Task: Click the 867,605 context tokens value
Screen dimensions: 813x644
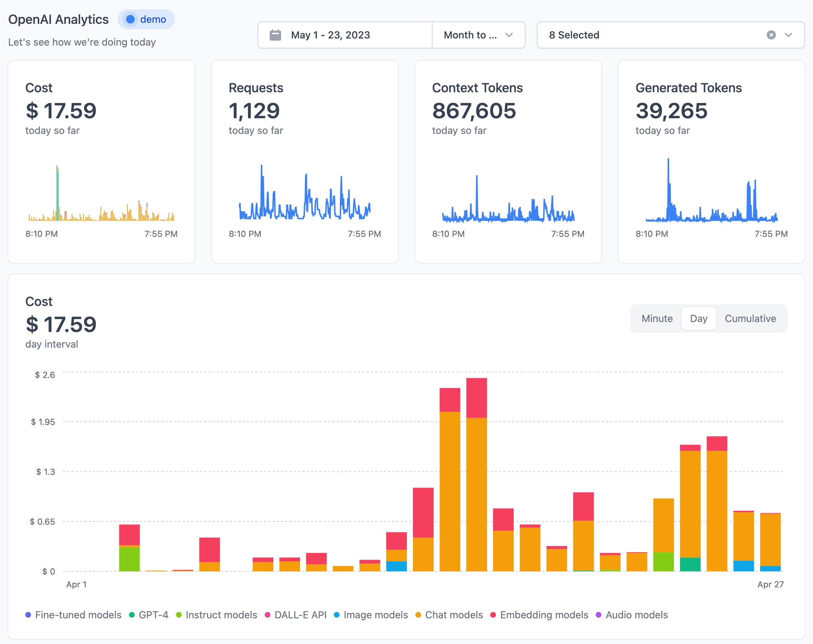Action: click(474, 111)
